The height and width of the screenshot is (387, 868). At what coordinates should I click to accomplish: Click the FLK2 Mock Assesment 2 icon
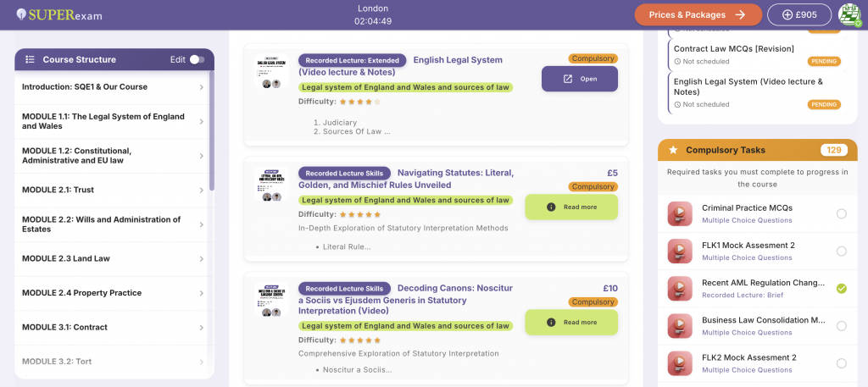(x=680, y=362)
